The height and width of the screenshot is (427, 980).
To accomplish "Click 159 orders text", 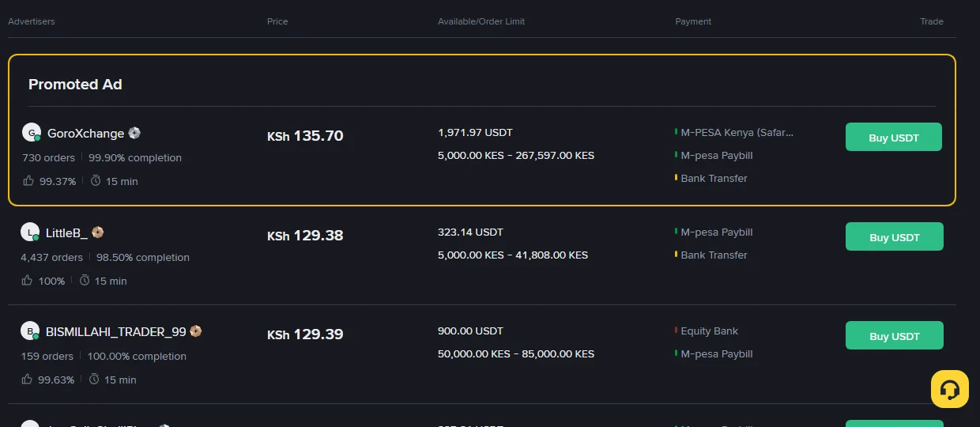I will point(47,356).
